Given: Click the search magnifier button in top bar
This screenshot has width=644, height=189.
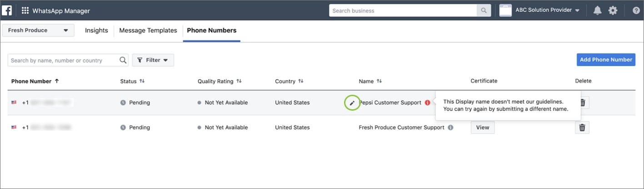Looking at the screenshot, I should [484, 10].
